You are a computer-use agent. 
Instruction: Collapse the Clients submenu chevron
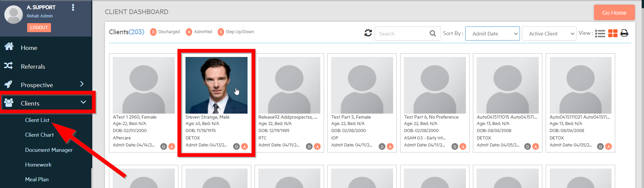[x=83, y=102]
